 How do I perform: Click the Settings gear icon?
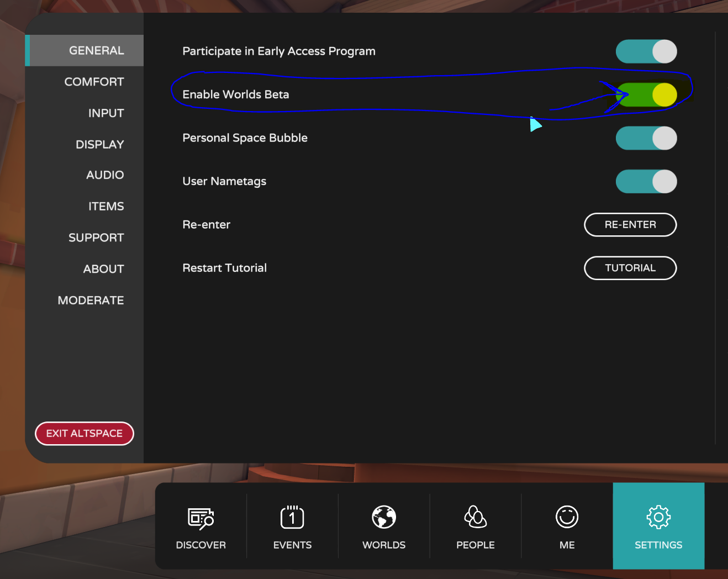[x=658, y=518]
